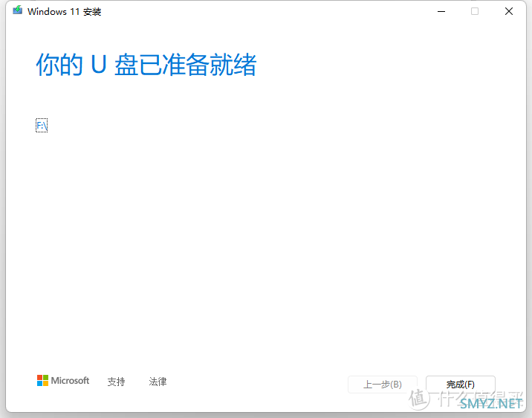Click the circular 值 watermark icon
The width and height of the screenshot is (532, 418).
tap(419, 399)
